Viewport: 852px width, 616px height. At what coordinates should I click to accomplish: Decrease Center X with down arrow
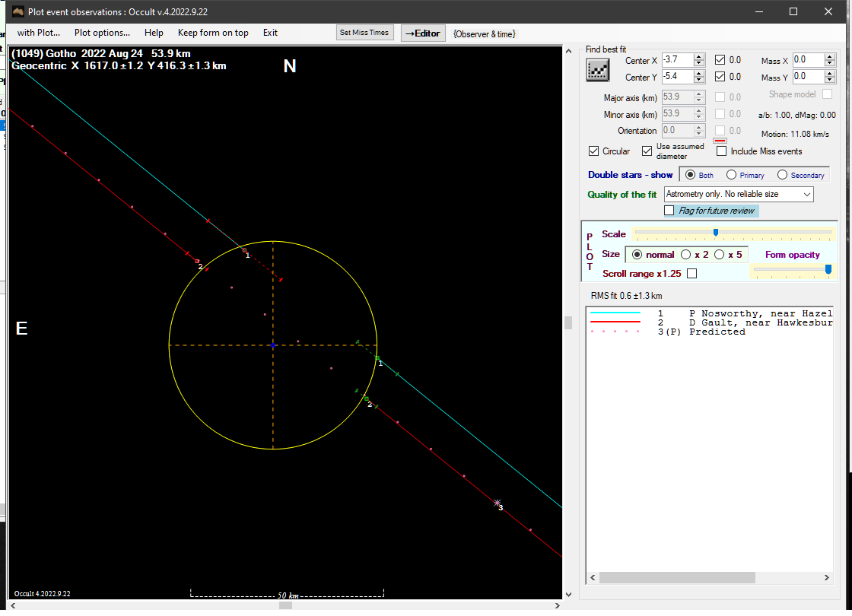click(699, 63)
